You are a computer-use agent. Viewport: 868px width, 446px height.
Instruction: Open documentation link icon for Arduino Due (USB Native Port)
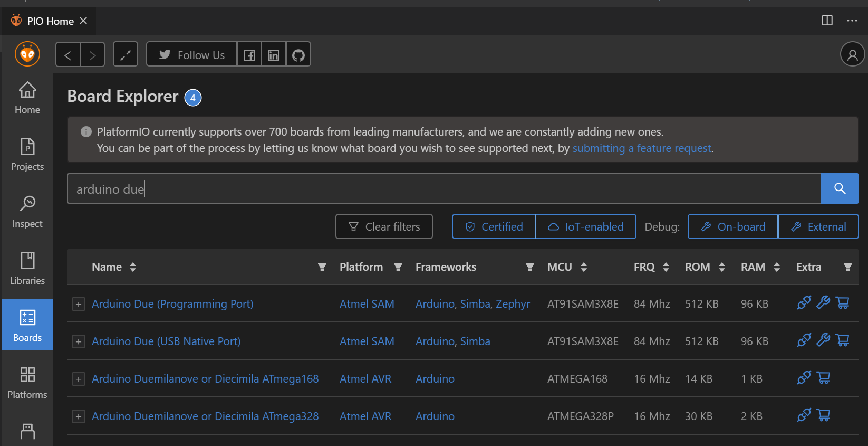click(804, 340)
